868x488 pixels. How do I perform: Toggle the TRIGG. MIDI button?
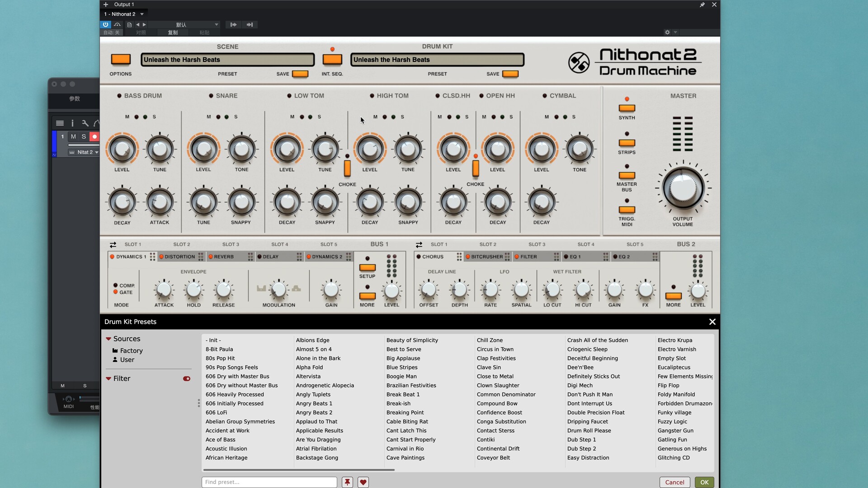point(627,210)
